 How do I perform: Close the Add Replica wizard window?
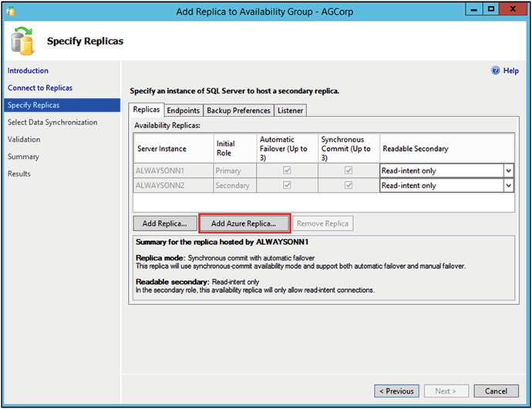[513, 9]
